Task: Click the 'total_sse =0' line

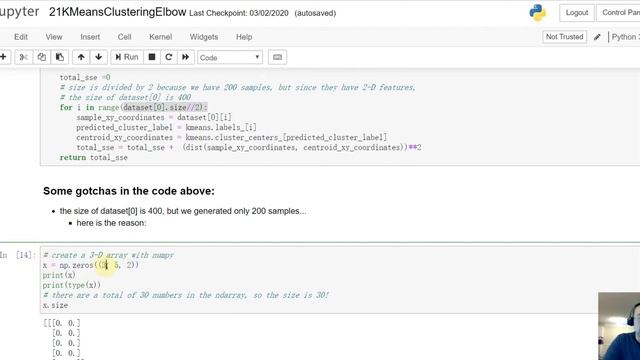Action: tap(85, 77)
